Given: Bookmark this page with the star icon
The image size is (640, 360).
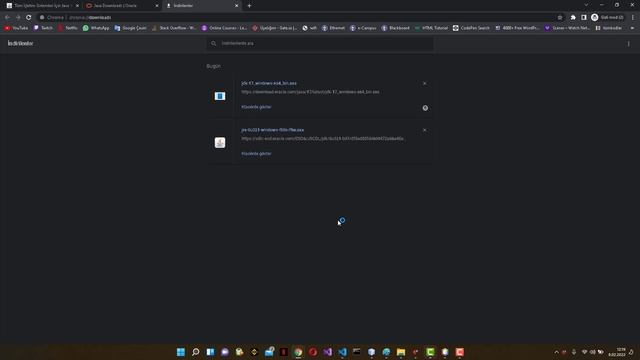Looking at the screenshot, I should click(x=560, y=18).
